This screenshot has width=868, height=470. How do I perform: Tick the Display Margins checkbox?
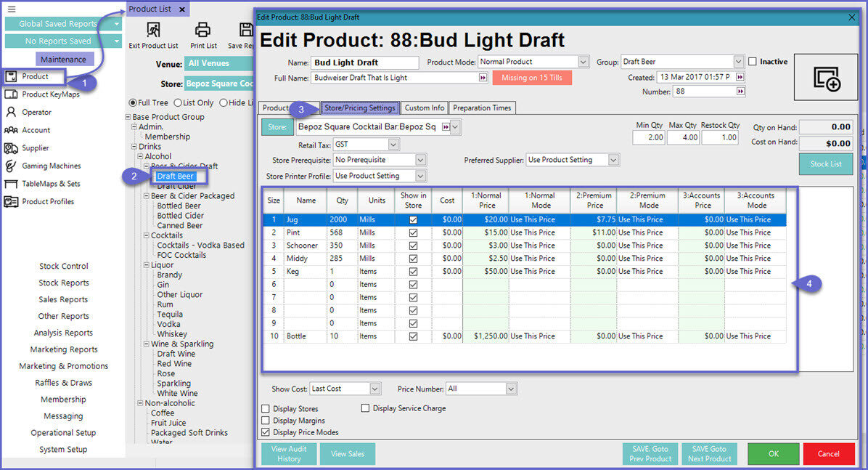click(x=266, y=421)
